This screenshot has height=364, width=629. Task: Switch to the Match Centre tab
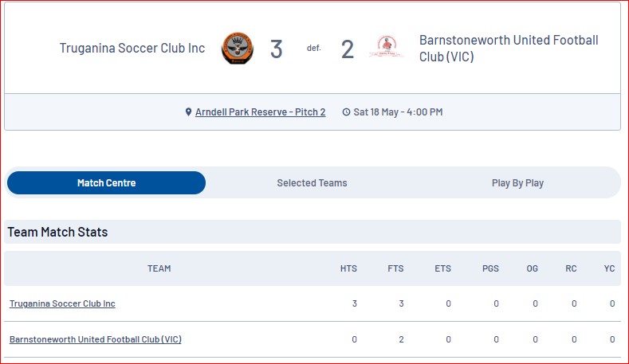click(106, 183)
